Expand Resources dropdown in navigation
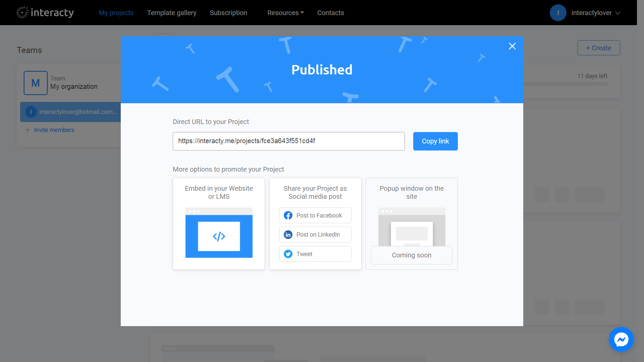Screen dimensions: 644x362 (285, 12)
